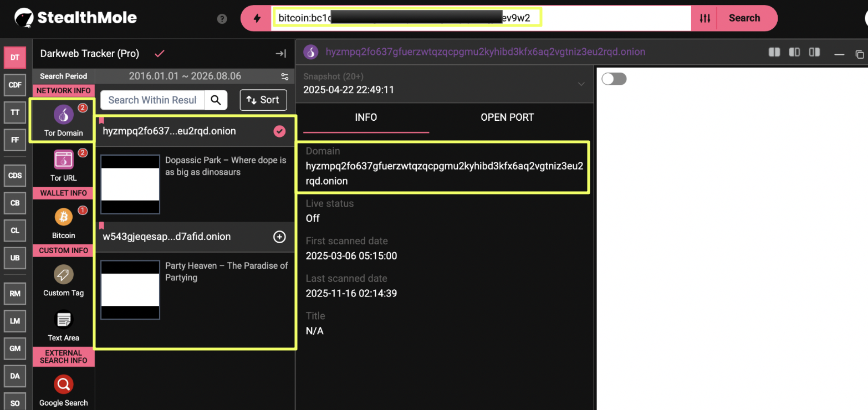Launch the external Google Search option
Screen dimensions: 868x410
[x=63, y=390]
